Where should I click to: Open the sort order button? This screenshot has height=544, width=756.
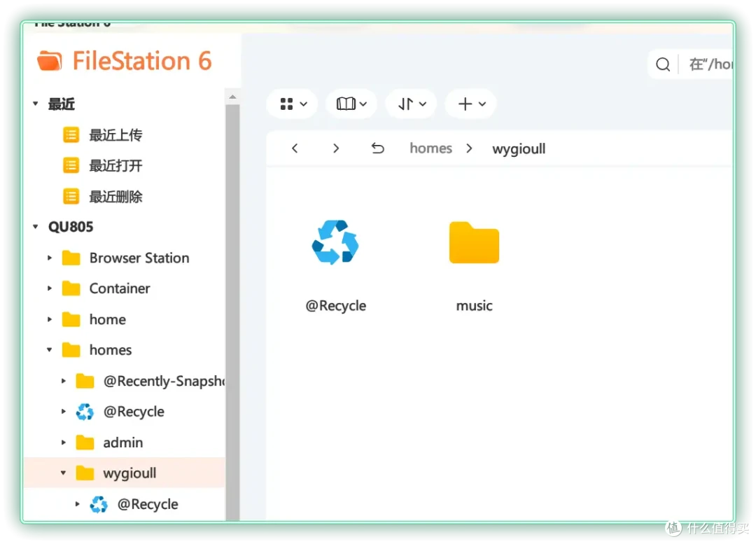tap(412, 104)
